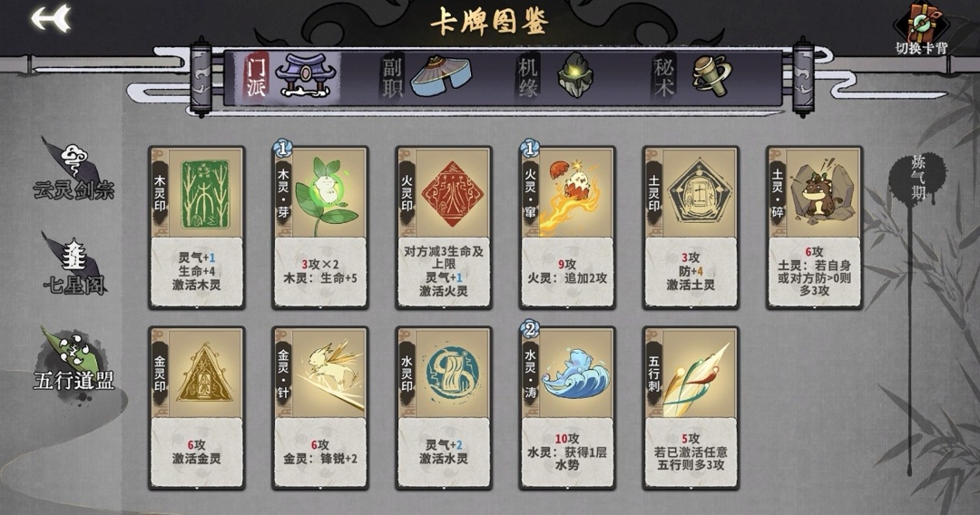Open the 炼气期 realm stage marker

[916, 178]
